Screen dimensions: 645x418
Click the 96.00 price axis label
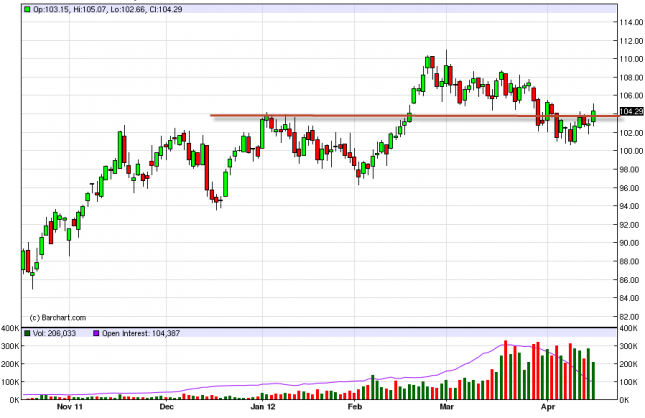pos(631,188)
